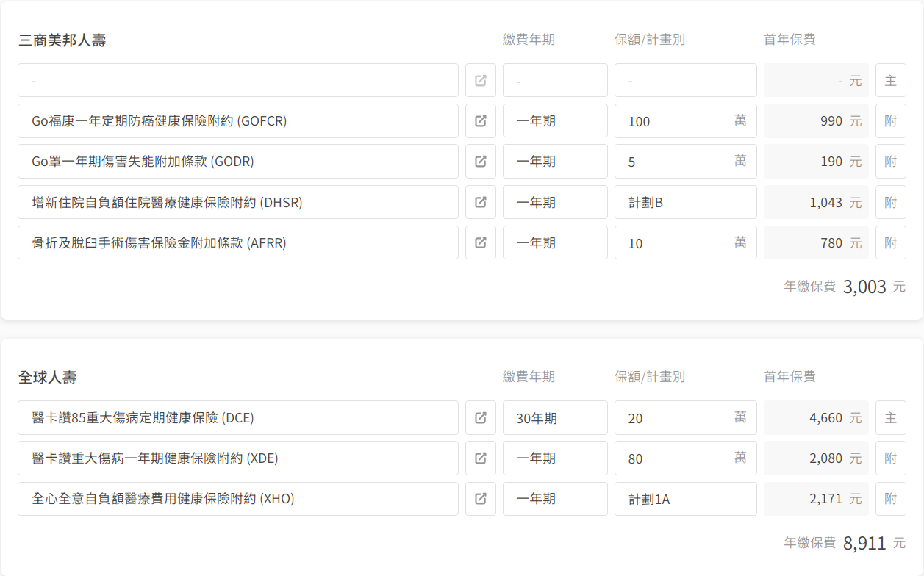This screenshot has height=576, width=924.
Task: Select the 醫卡讚85重大傷病 (DCE) product field
Action: [238, 417]
